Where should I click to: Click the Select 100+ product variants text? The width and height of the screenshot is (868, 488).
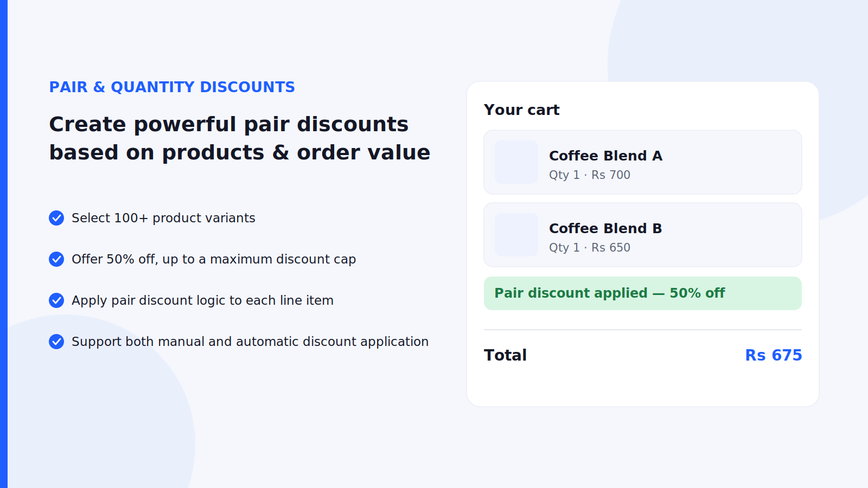163,218
